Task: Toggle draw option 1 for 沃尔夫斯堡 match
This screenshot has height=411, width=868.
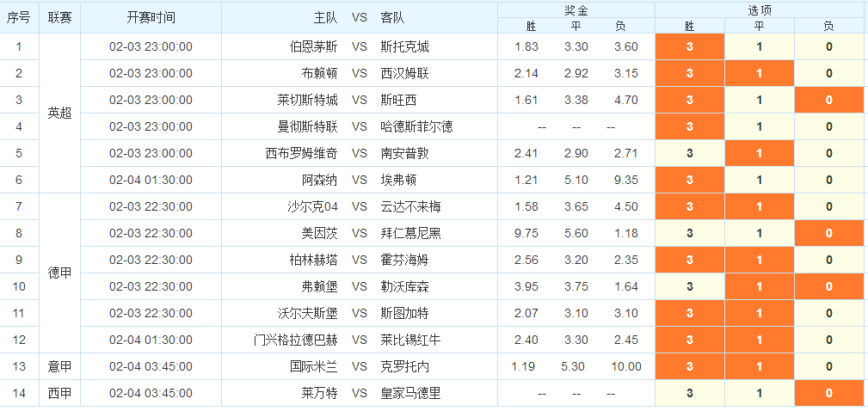Action: [760, 313]
